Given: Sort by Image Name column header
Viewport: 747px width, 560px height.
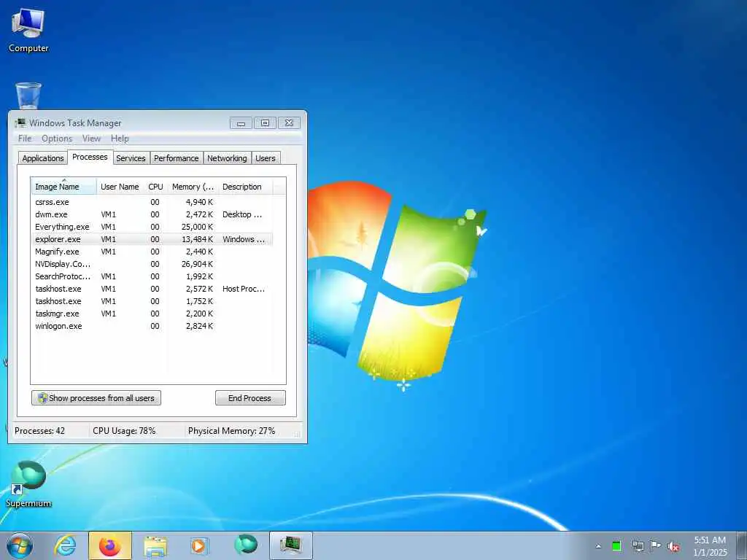Looking at the screenshot, I should pyautogui.click(x=64, y=187).
